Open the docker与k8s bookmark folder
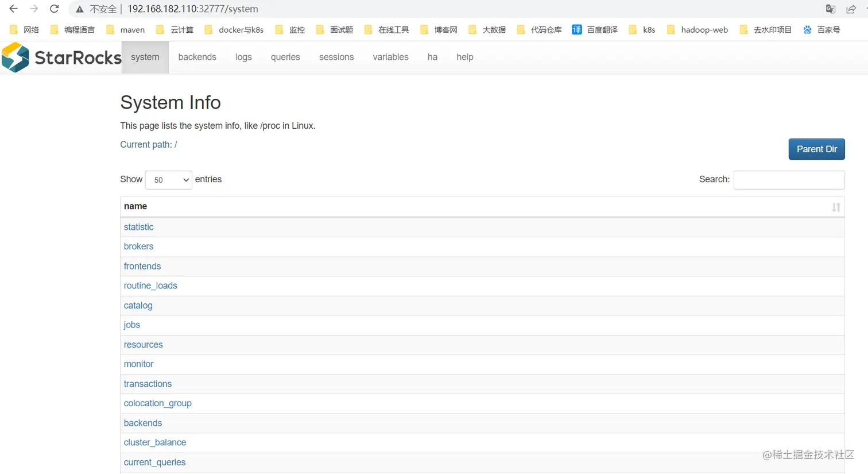 pos(234,30)
